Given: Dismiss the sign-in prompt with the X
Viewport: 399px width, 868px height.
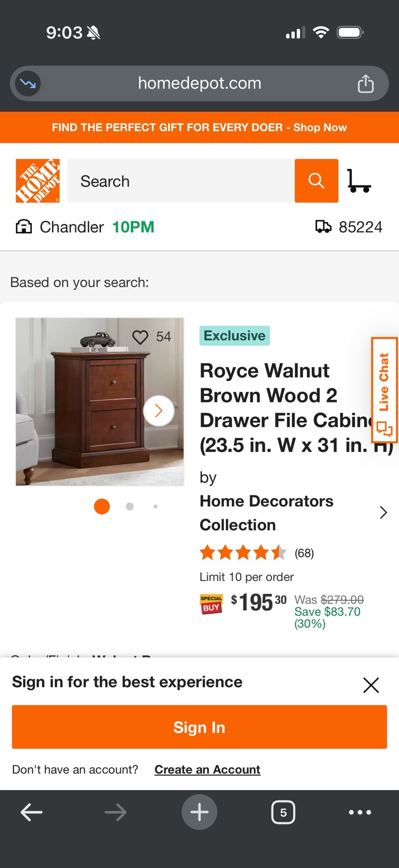Looking at the screenshot, I should 371,685.
